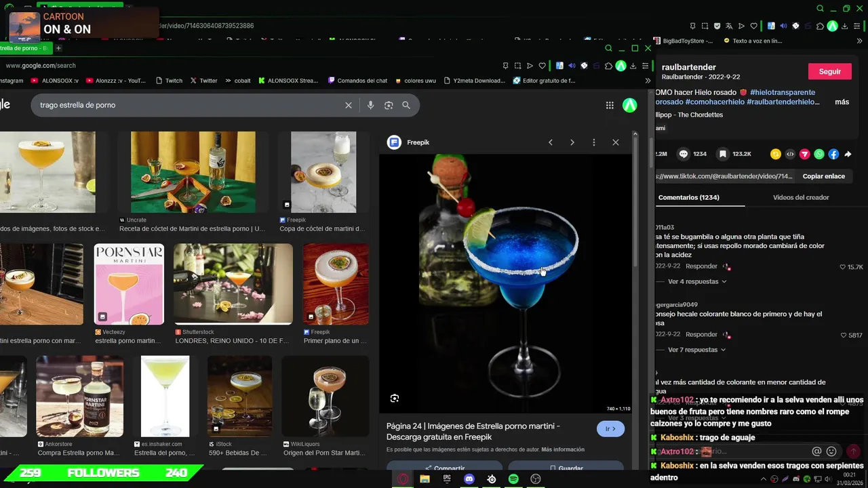Open Google Lens image search in search bar
This screenshot has height=488, width=868.
(x=389, y=105)
